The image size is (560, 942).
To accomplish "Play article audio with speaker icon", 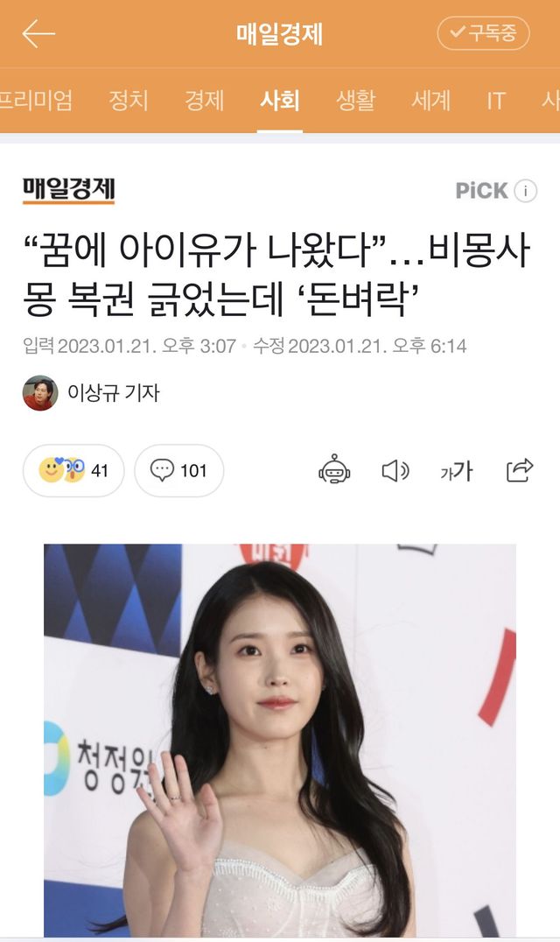I will click(x=395, y=471).
